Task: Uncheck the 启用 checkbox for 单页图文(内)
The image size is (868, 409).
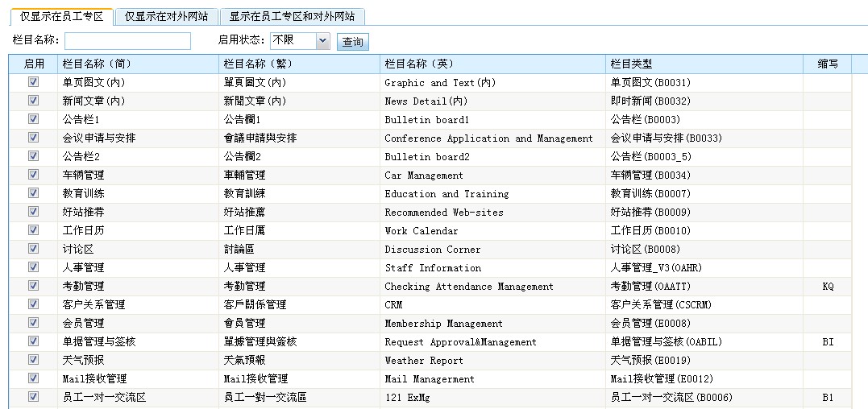Action: 33,82
